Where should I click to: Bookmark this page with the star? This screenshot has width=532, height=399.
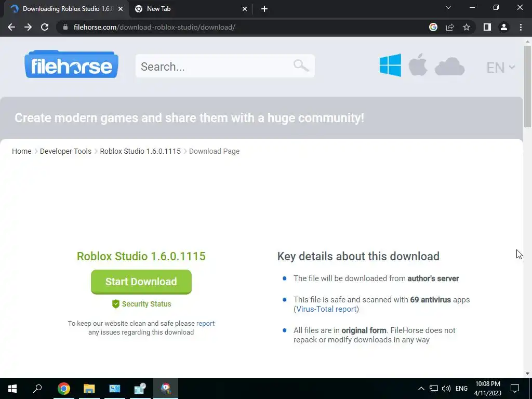click(467, 27)
